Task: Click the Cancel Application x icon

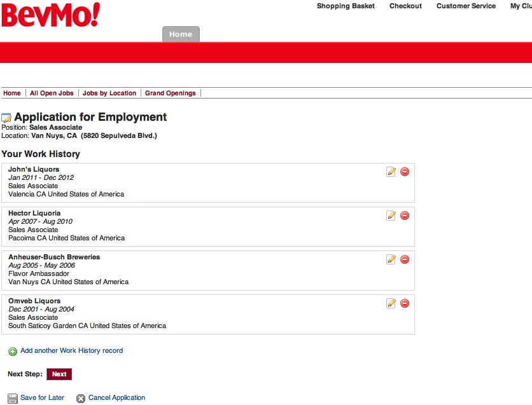Action: tap(81, 397)
